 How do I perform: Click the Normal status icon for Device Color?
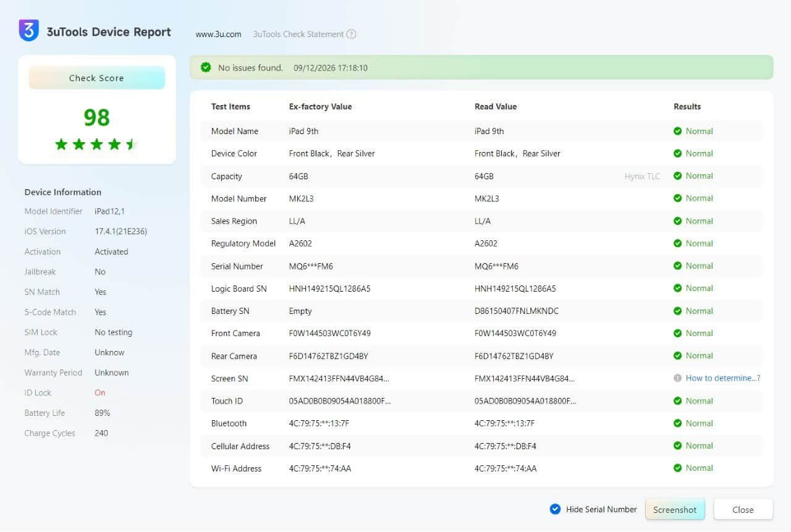678,153
